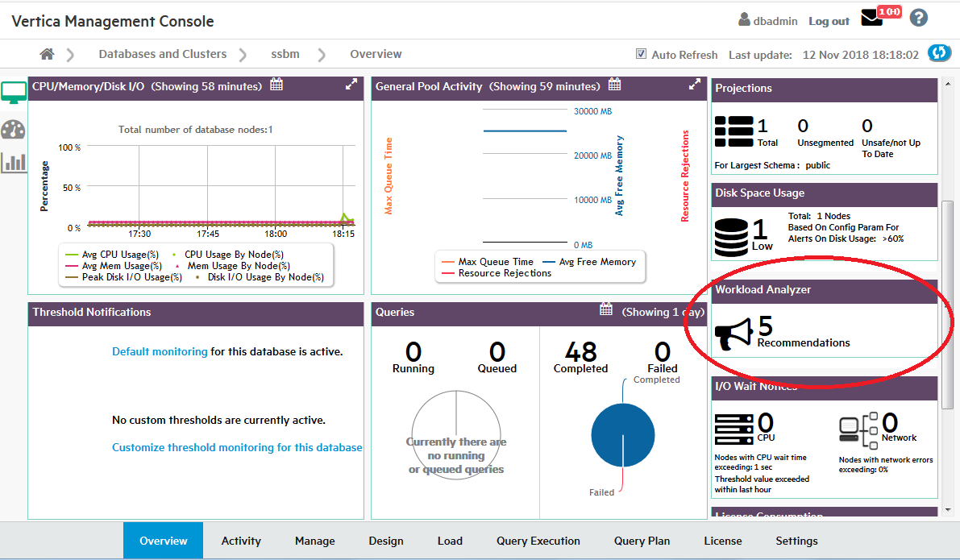Viewport: 960px width, 560px height.
Task: Open the message inbox envelope icon
Action: click(871, 19)
